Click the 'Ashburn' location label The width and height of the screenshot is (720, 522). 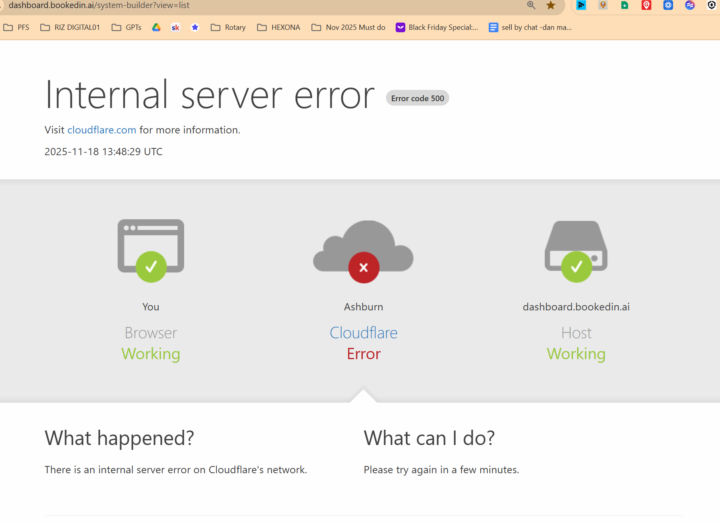tap(364, 307)
